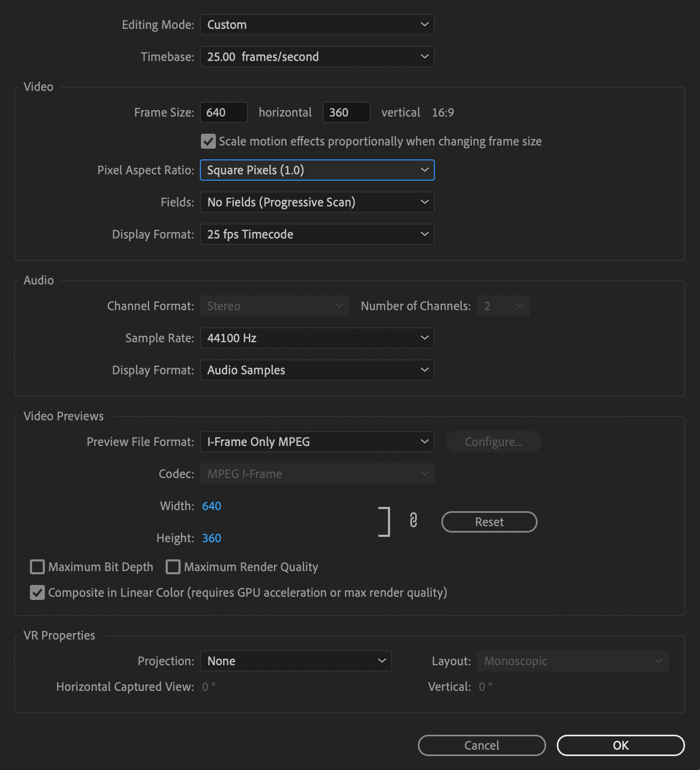Toggle Scale motion effects proportionally
The height and width of the screenshot is (770, 700).
[x=208, y=141]
